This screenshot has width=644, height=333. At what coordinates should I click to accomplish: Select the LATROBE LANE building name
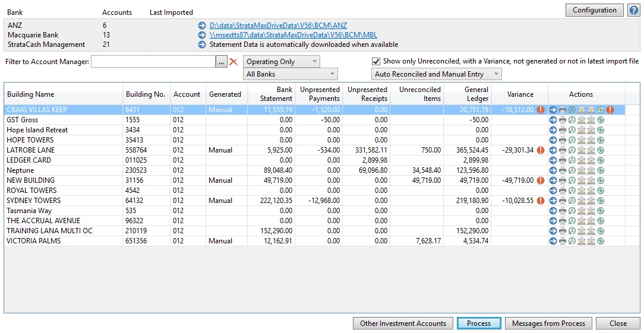(x=31, y=150)
